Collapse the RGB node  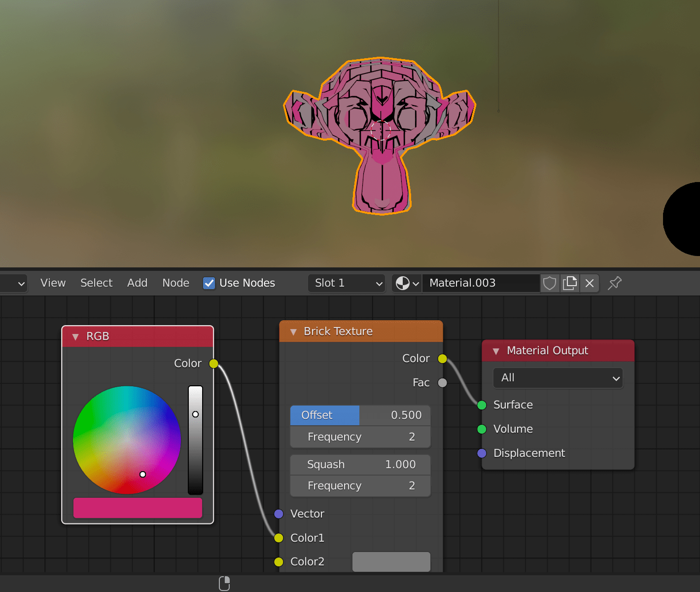(75, 337)
